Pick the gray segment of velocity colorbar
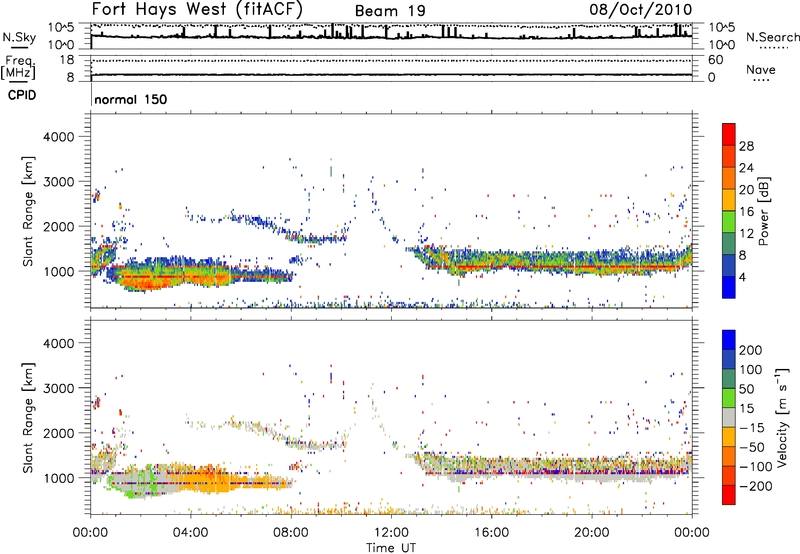 pyautogui.click(x=729, y=417)
